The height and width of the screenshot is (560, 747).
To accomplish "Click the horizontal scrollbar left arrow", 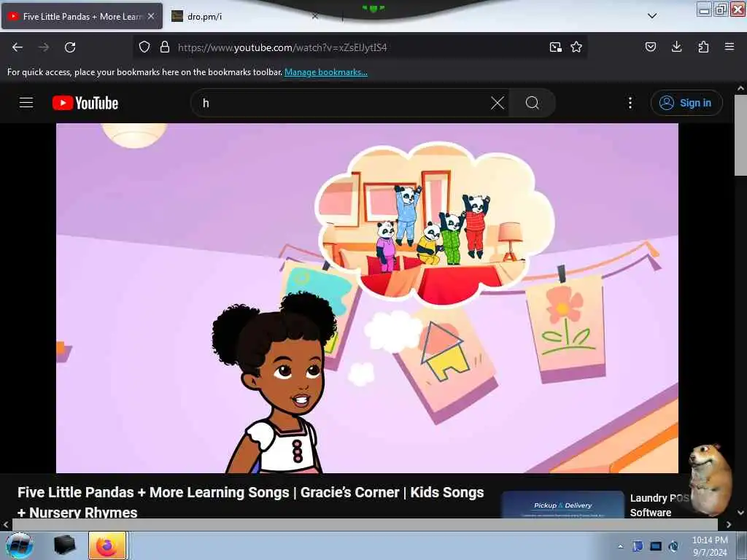I will (x=6, y=524).
